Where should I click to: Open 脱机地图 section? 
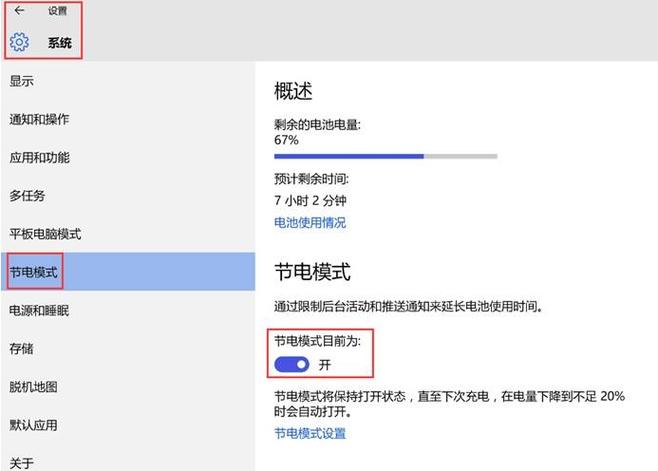click(128, 387)
